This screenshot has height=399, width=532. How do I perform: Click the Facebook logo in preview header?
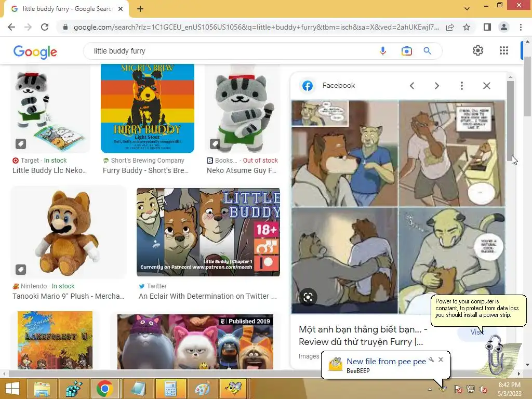pyautogui.click(x=308, y=86)
